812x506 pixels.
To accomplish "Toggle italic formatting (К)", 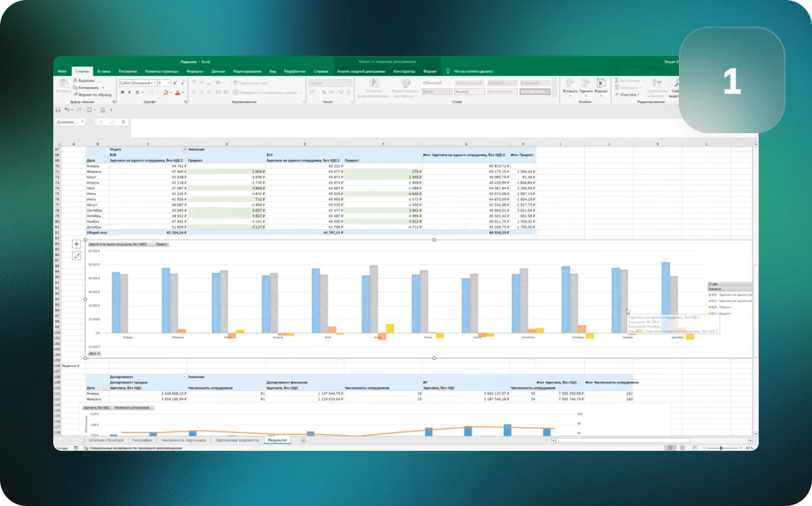I will (x=130, y=92).
